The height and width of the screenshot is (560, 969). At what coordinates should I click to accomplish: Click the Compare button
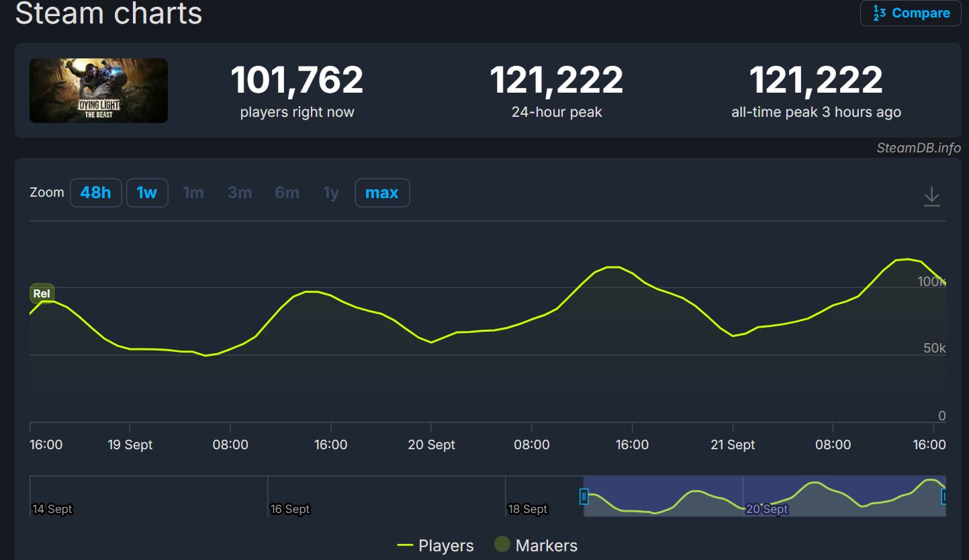coord(911,13)
